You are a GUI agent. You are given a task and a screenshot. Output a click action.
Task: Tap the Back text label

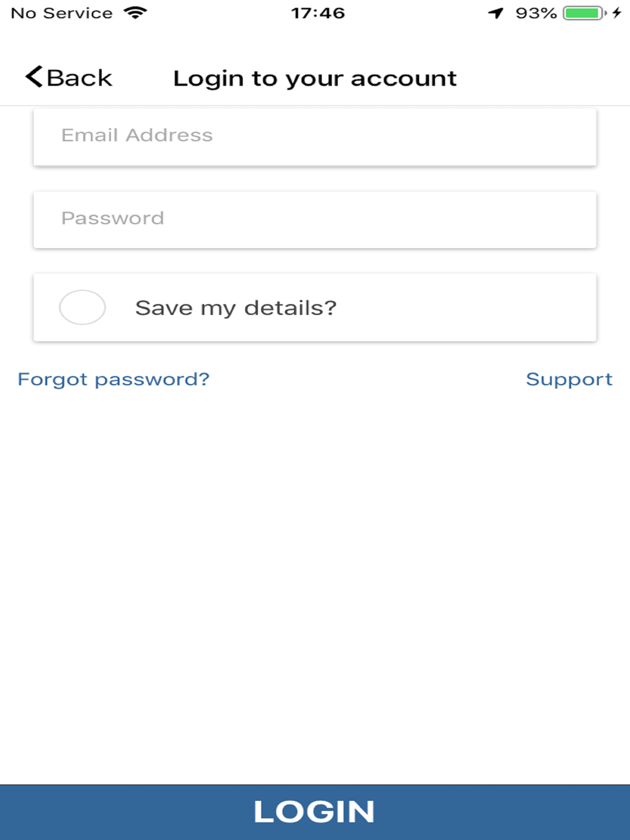[79, 78]
